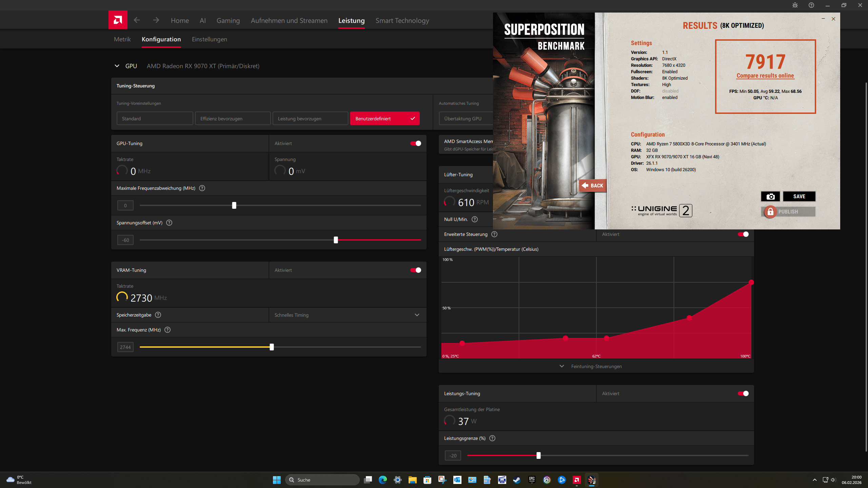
Task: Toggle Leistungs-Tuning off
Action: pyautogui.click(x=743, y=393)
